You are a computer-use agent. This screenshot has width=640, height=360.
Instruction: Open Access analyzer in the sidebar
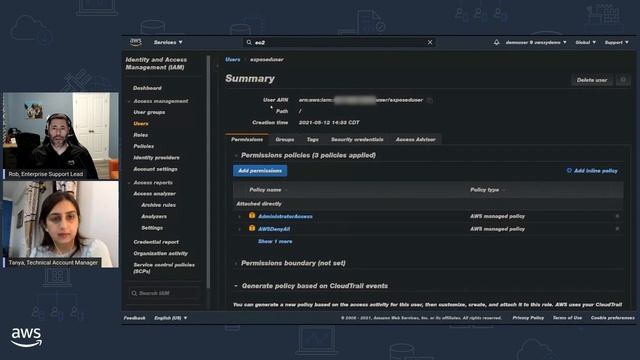155,194
